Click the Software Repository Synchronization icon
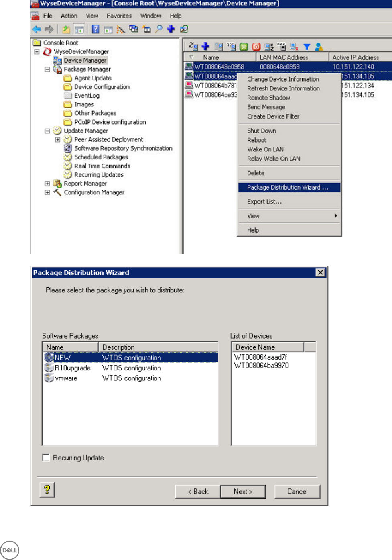This screenshot has height=560, width=392. tap(68, 148)
